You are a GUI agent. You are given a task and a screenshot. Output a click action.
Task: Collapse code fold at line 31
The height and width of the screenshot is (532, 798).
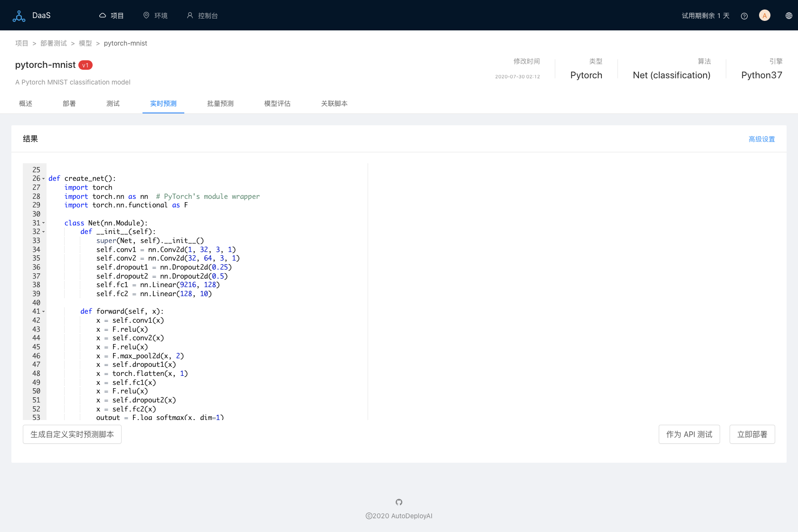tap(44, 223)
